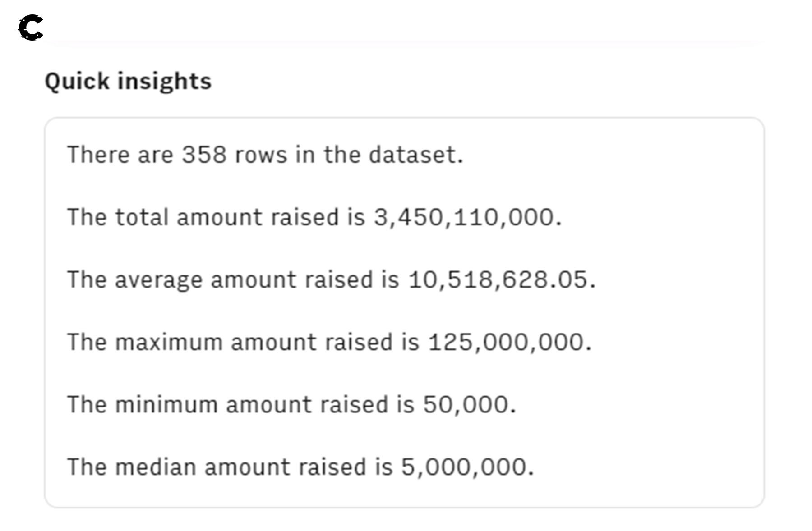Screen dimensions: 812x531
Task: Click the number 358 in first insight
Action: click(x=204, y=155)
